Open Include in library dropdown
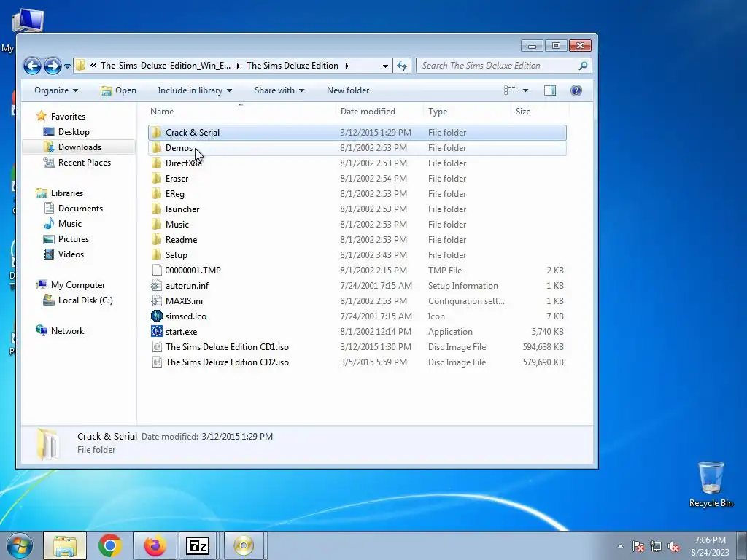 click(x=195, y=90)
